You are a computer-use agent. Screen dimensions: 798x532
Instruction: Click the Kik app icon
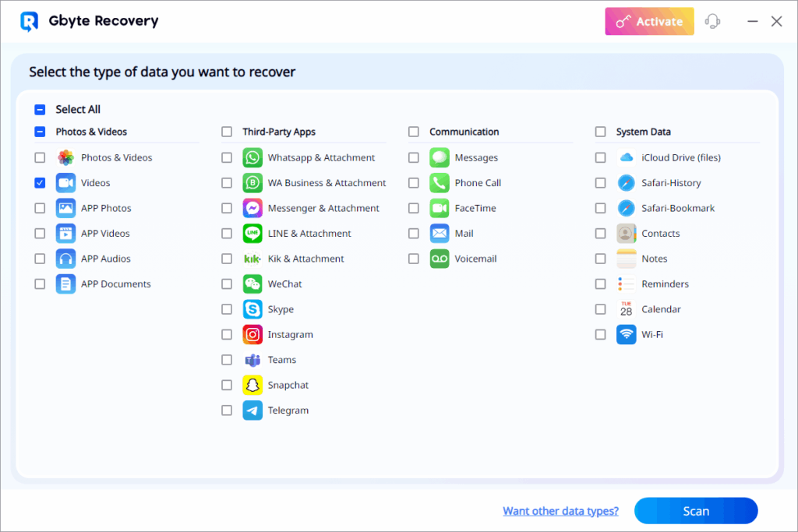coord(252,259)
